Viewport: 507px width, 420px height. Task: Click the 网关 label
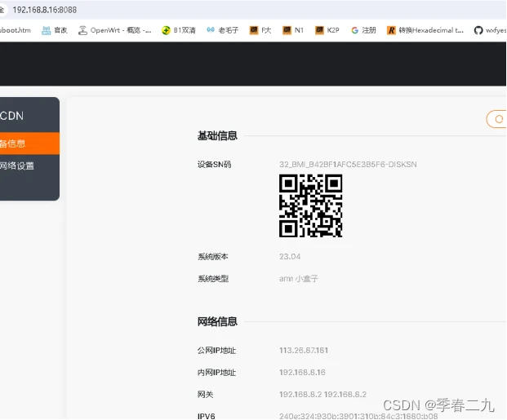pyautogui.click(x=205, y=395)
